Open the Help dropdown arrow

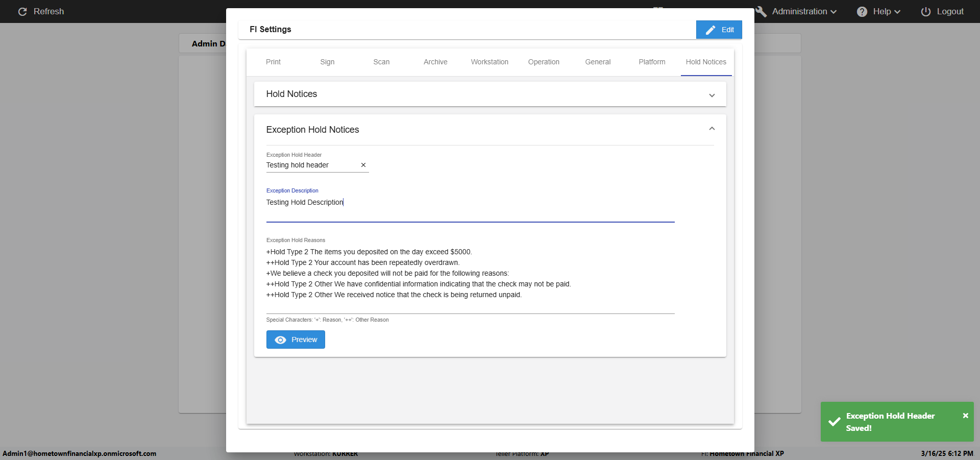point(897,12)
